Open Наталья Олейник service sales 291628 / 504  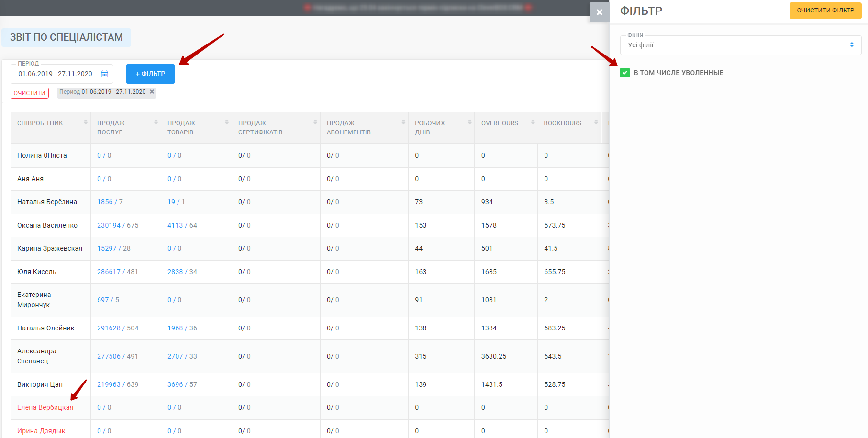[x=118, y=328]
